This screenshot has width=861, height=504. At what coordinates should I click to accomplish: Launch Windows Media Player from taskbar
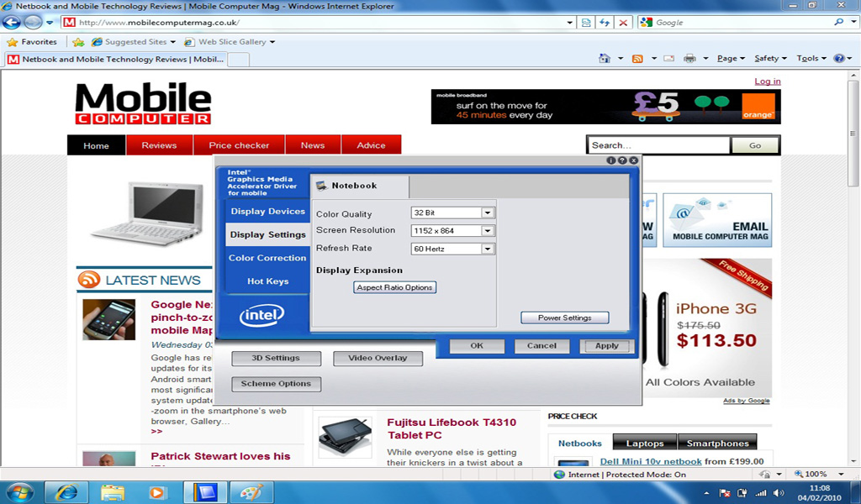(x=158, y=492)
